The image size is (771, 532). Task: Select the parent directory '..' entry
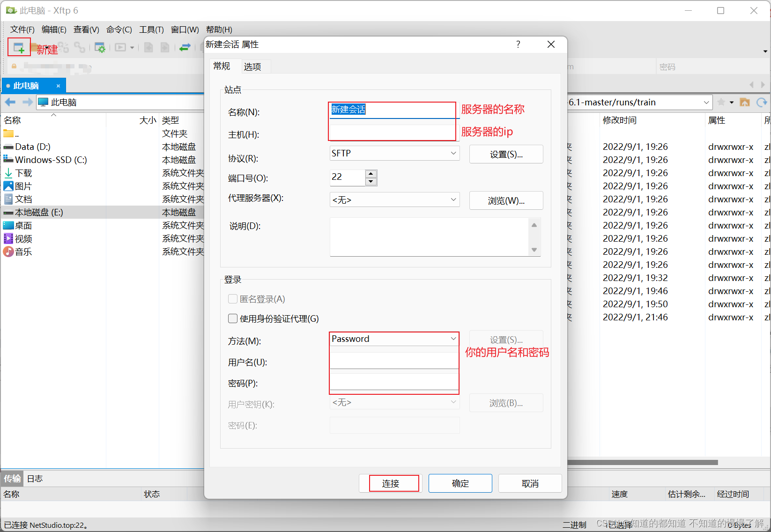(11, 133)
